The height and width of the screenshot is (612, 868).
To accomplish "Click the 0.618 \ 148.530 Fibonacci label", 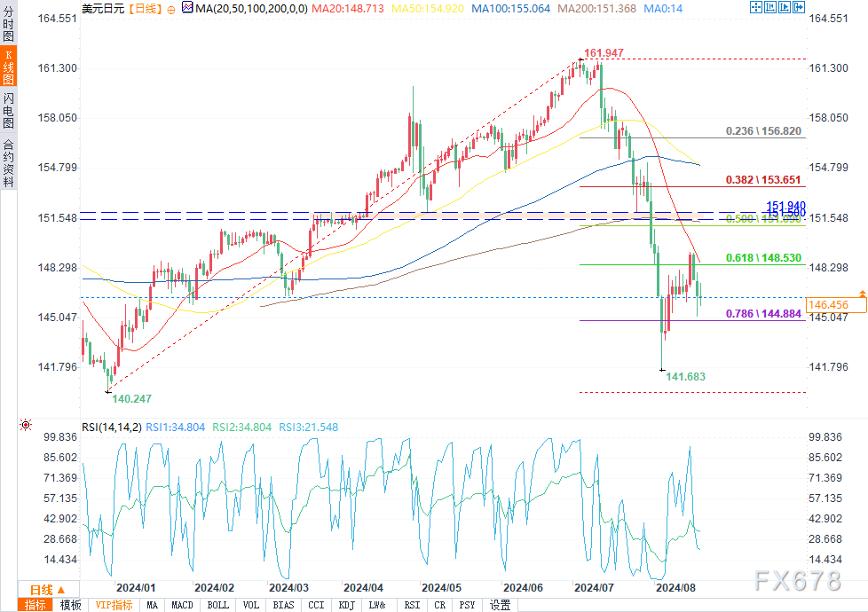I will (x=763, y=258).
